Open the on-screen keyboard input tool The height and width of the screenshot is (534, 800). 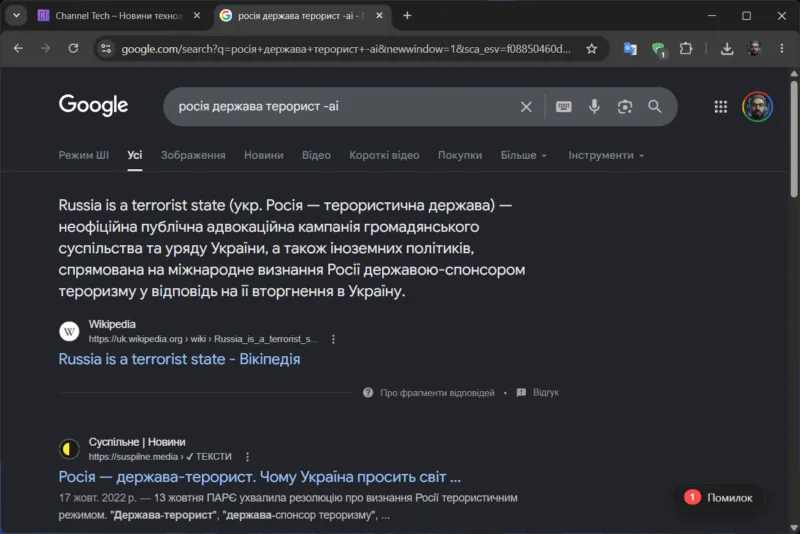(563, 107)
